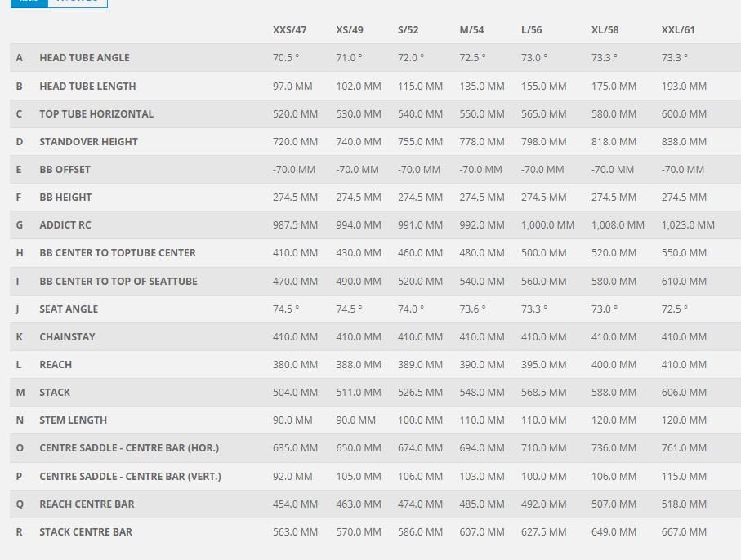Click the Reach row label
This screenshot has width=741, height=560.
point(56,365)
